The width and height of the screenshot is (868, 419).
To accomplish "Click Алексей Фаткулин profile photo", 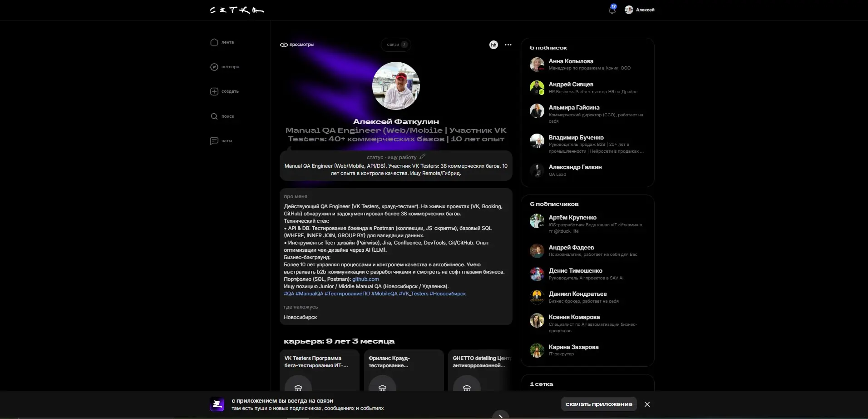I will click(396, 85).
